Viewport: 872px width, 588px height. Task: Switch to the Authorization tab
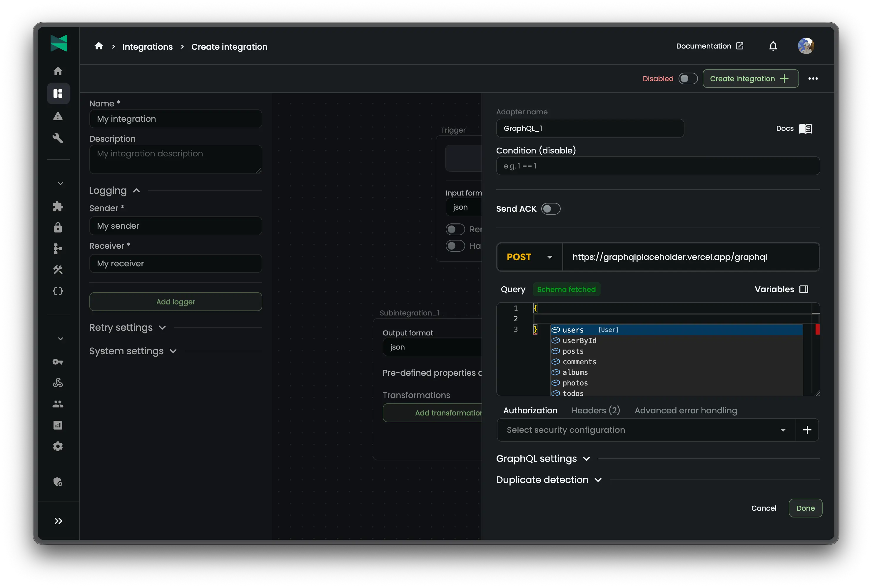[530, 410]
